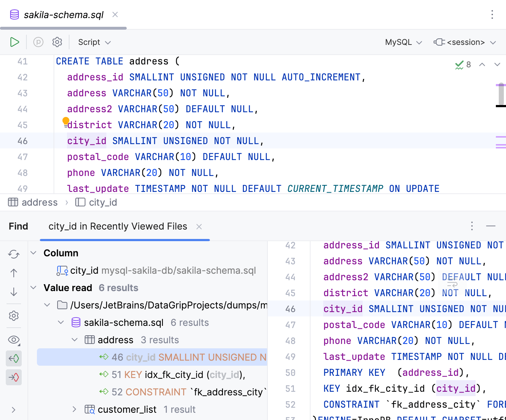Open the editor kebab menu in the top-right corner
Viewport: 506px width, 420px height.
[x=492, y=15]
